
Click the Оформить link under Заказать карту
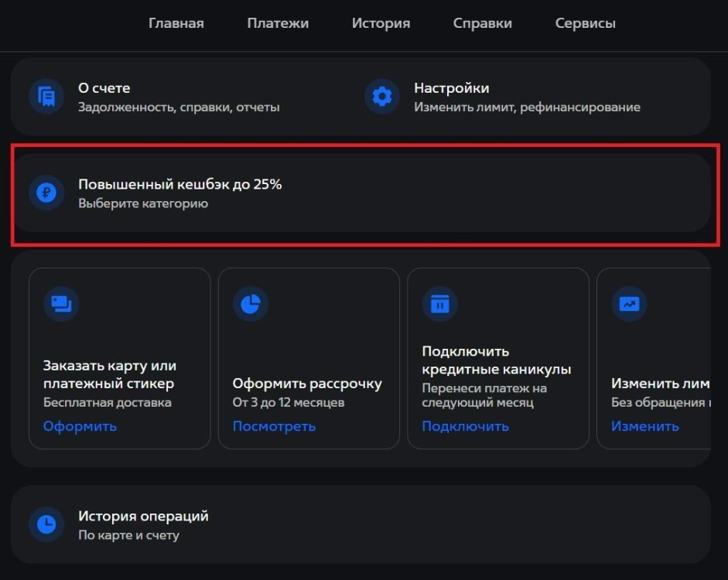click(x=80, y=425)
